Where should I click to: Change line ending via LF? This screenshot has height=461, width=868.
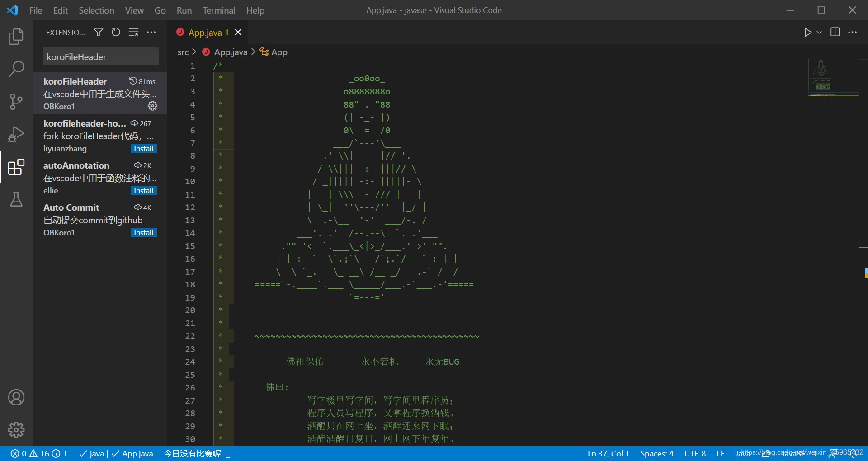720,453
